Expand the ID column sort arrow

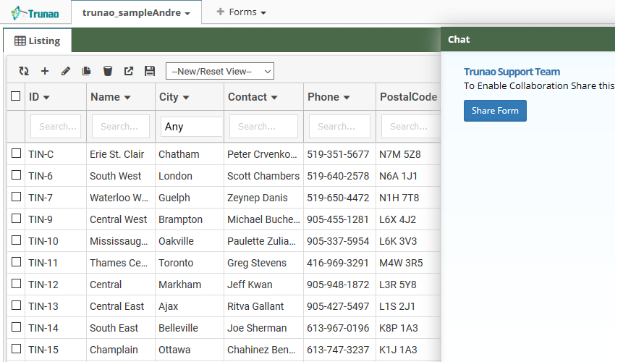pos(46,98)
